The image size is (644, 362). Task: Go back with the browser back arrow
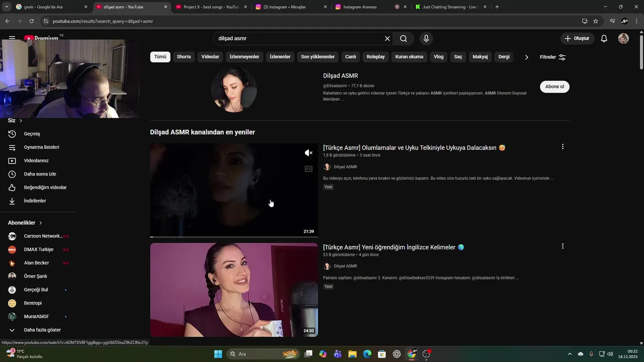point(7,21)
